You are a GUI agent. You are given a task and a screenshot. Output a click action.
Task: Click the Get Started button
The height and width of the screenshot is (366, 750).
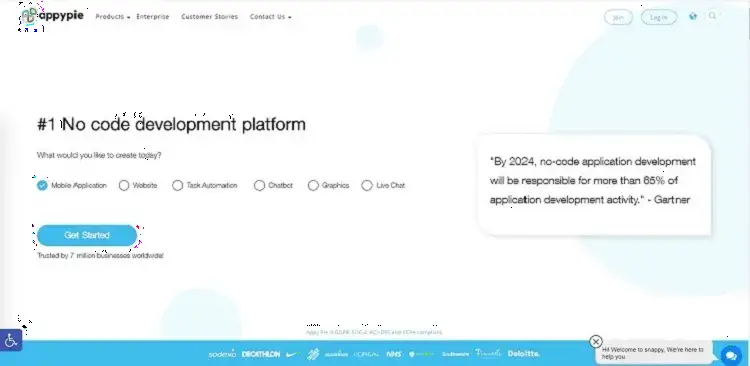tap(87, 235)
